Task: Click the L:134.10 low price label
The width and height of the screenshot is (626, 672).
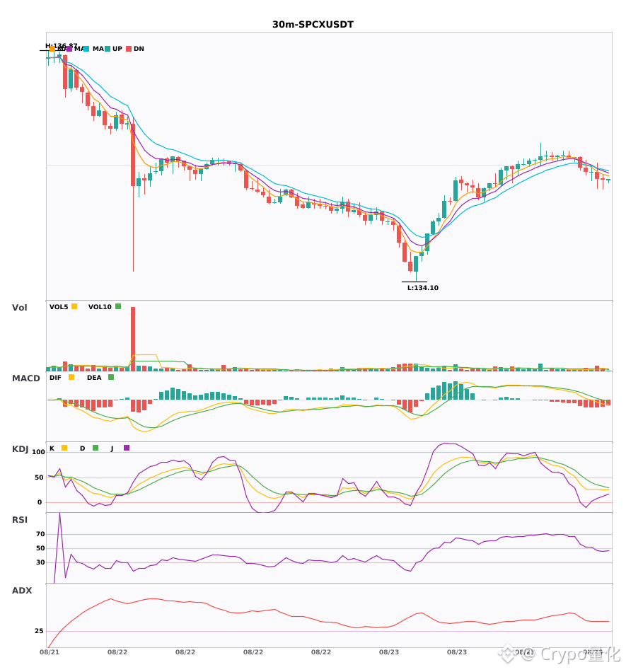Action: pyautogui.click(x=422, y=288)
